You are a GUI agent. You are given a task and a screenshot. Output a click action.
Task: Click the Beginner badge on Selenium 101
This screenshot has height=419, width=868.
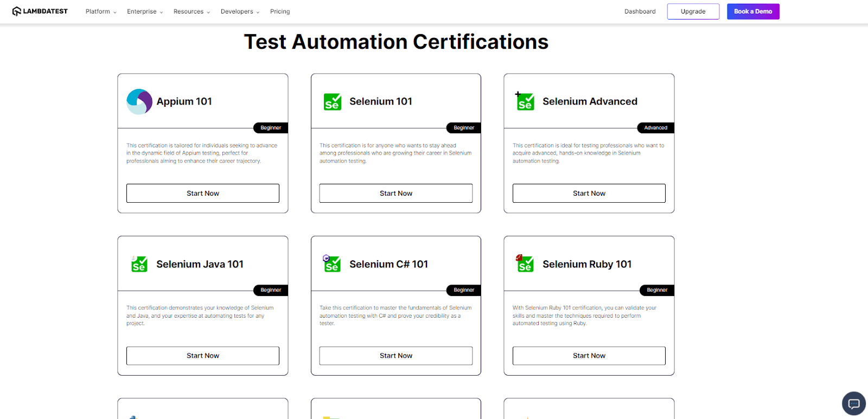point(464,128)
